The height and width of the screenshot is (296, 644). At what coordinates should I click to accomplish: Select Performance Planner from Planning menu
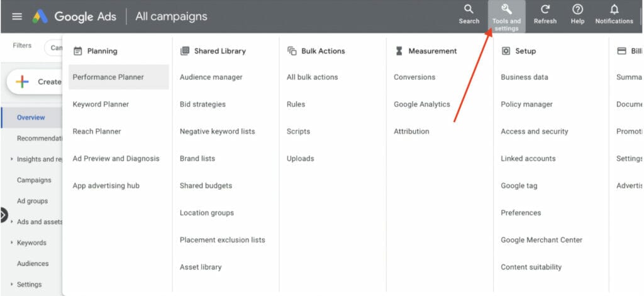tap(108, 77)
